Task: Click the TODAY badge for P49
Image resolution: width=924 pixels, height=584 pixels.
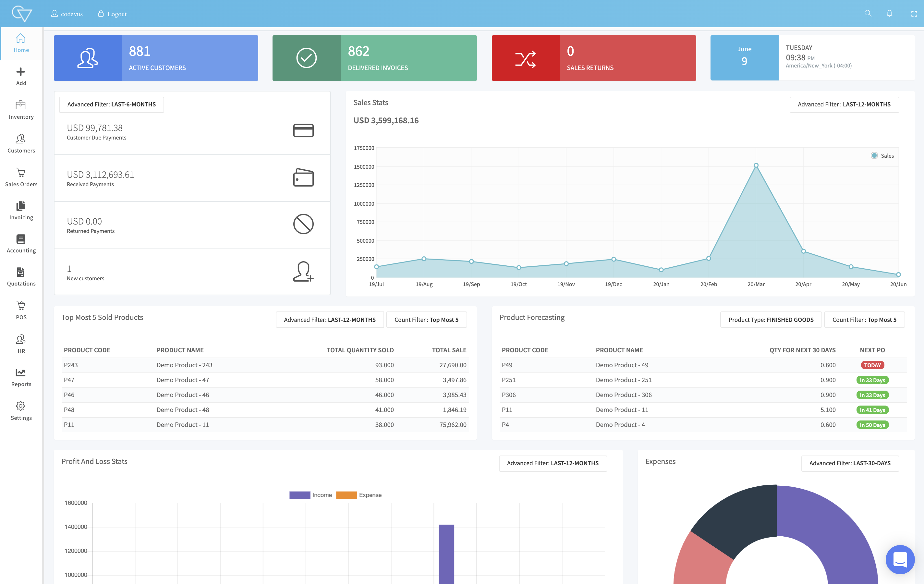Action: coord(872,365)
